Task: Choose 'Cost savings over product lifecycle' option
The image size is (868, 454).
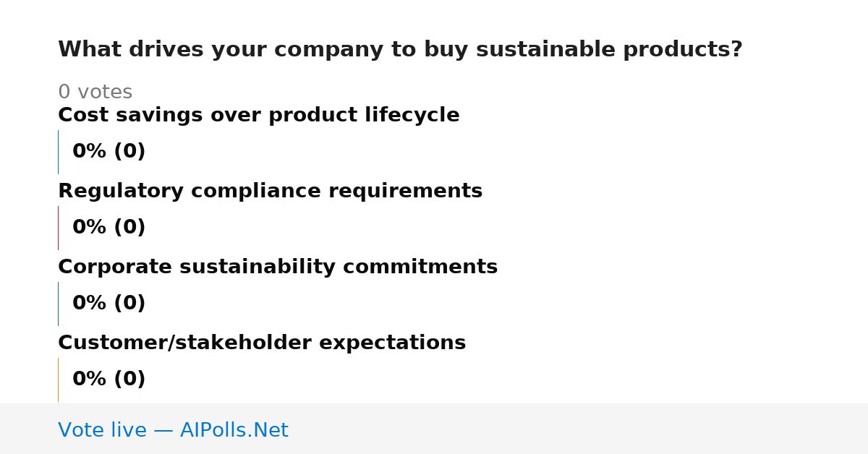Action: tap(259, 116)
